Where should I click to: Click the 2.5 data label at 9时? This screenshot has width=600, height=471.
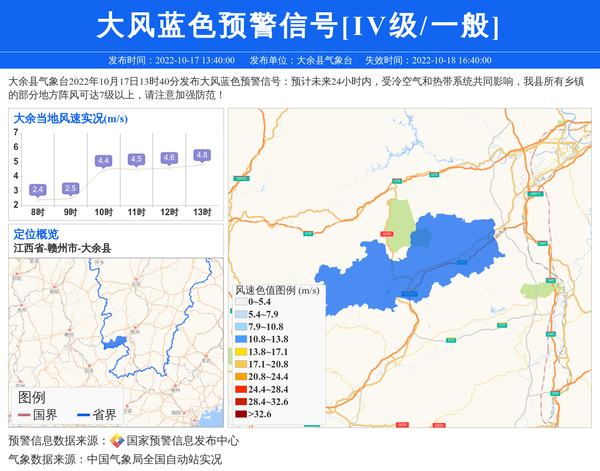70,188
